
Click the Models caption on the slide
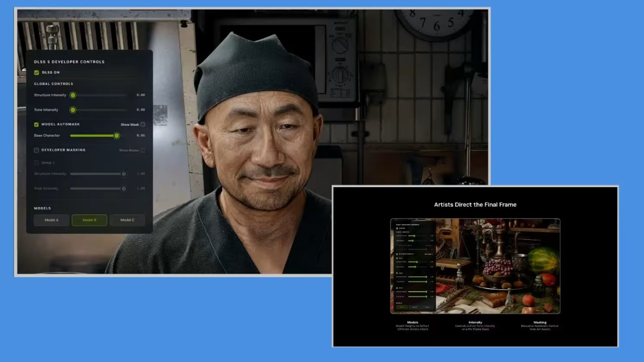413,322
